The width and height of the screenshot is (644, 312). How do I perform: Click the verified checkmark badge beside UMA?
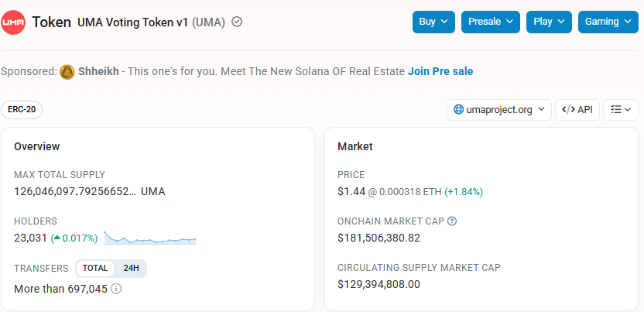(237, 22)
